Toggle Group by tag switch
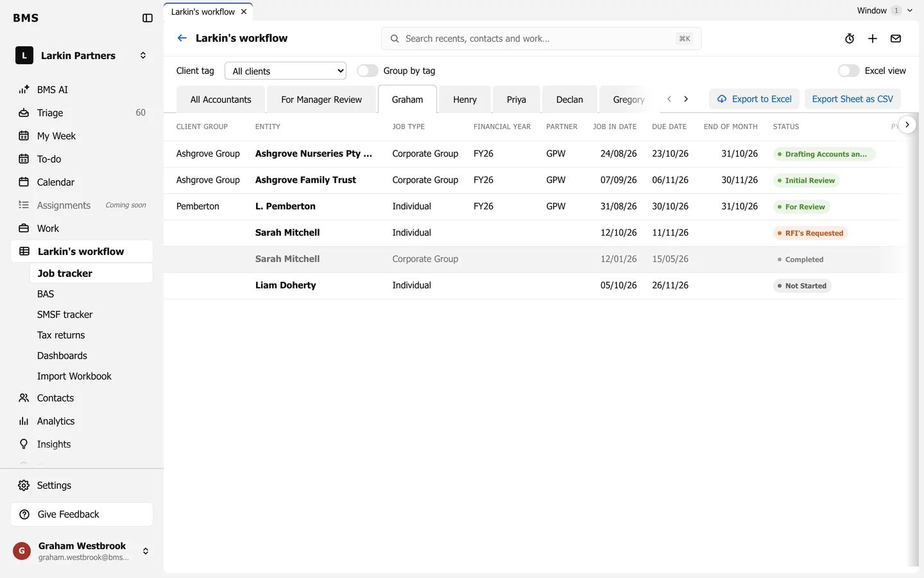This screenshot has height=578, width=924. [368, 71]
